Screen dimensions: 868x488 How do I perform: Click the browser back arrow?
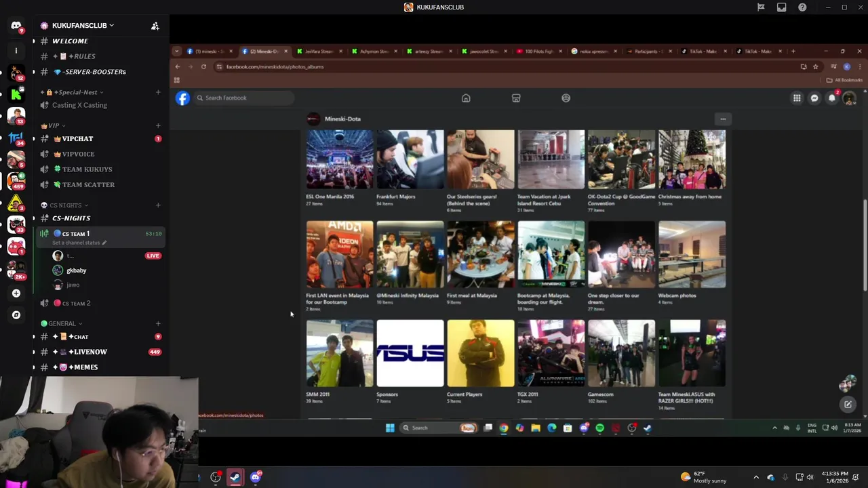click(x=178, y=66)
